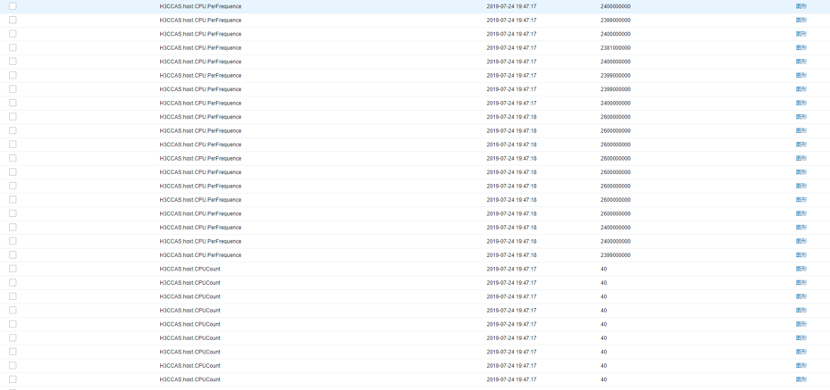Image resolution: width=830 pixels, height=390 pixels.
Task: Click 2399000000 in the 19:47:18 row
Action: (616, 255)
